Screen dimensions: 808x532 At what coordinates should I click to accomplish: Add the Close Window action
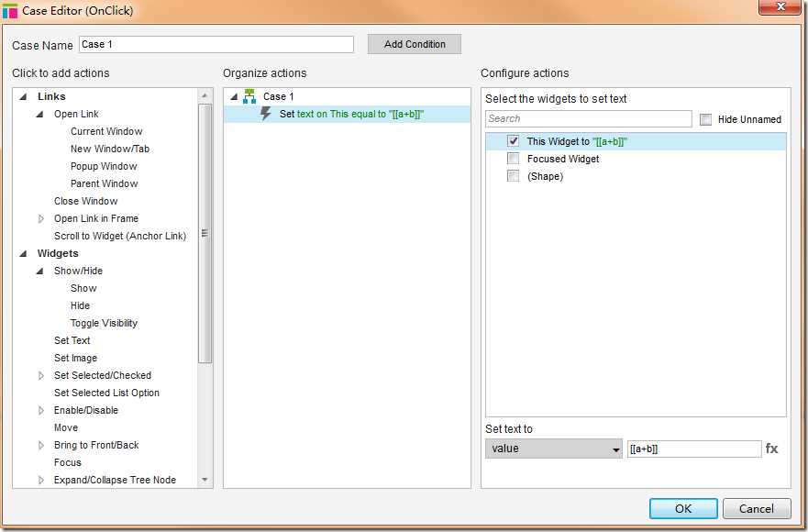pyautogui.click(x=85, y=201)
